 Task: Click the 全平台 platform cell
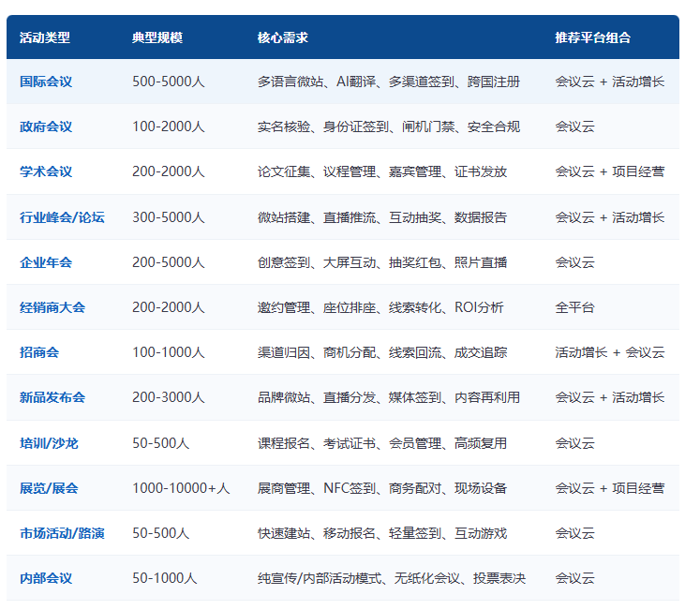coord(574,307)
